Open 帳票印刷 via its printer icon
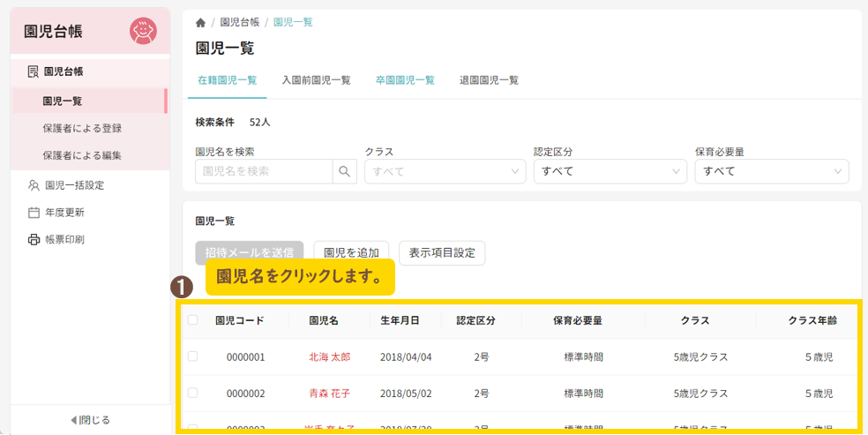This screenshot has width=868, height=435. pos(34,239)
